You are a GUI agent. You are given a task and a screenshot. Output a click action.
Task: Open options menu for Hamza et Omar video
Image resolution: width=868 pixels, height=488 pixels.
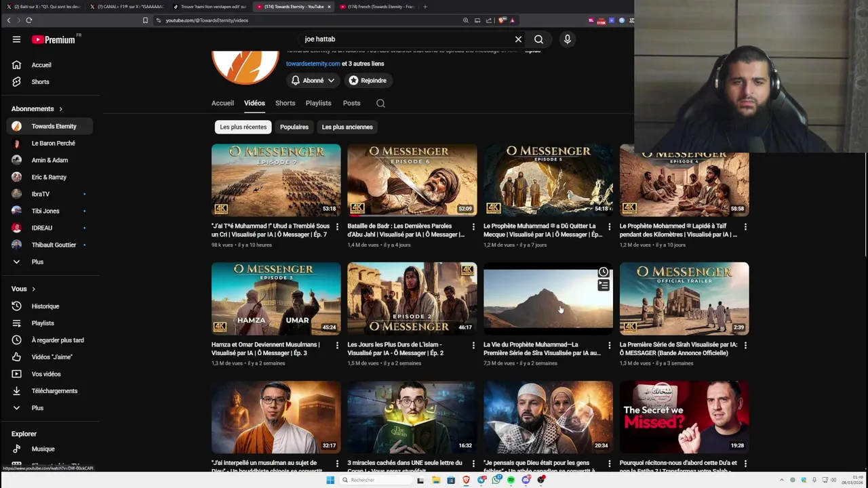tap(337, 345)
